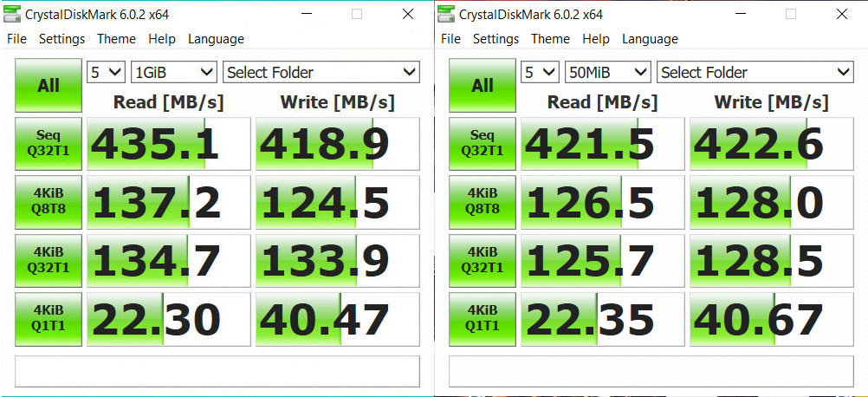Click 22.30 read result
Viewport: 868px width, 397px height.
point(169,319)
